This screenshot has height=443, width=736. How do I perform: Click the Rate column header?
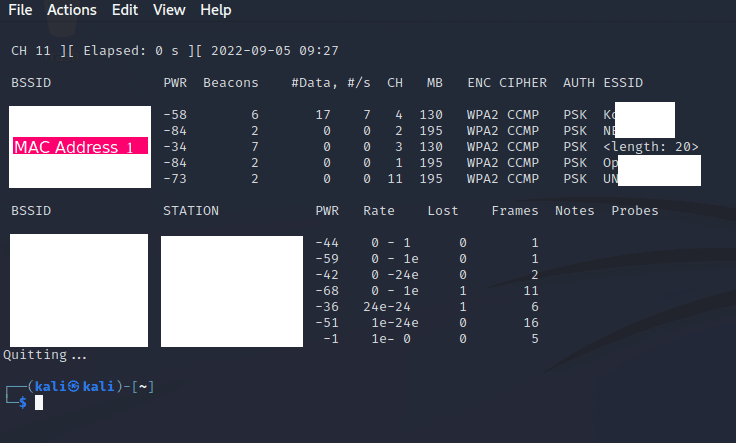point(379,211)
